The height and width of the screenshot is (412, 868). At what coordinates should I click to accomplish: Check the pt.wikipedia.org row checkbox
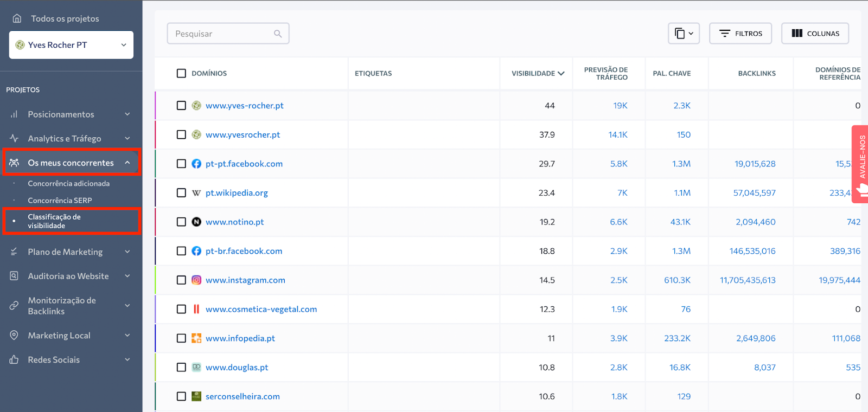click(181, 193)
